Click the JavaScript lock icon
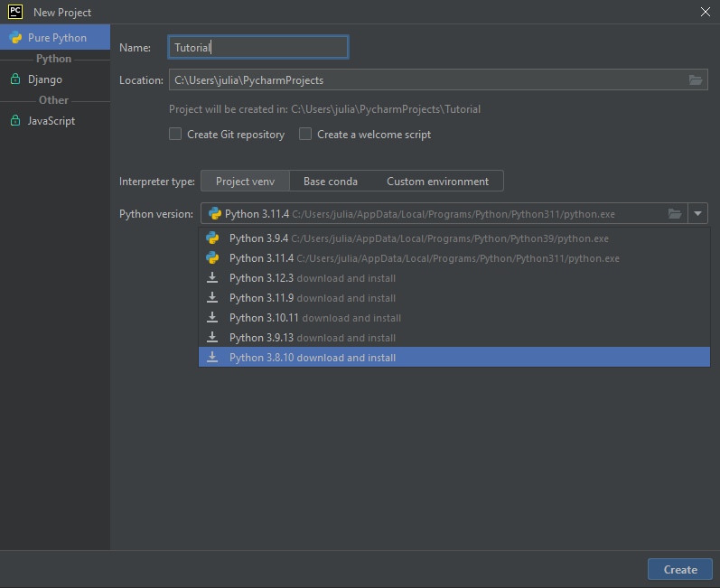Screen dimensions: 720x588 point(15,120)
